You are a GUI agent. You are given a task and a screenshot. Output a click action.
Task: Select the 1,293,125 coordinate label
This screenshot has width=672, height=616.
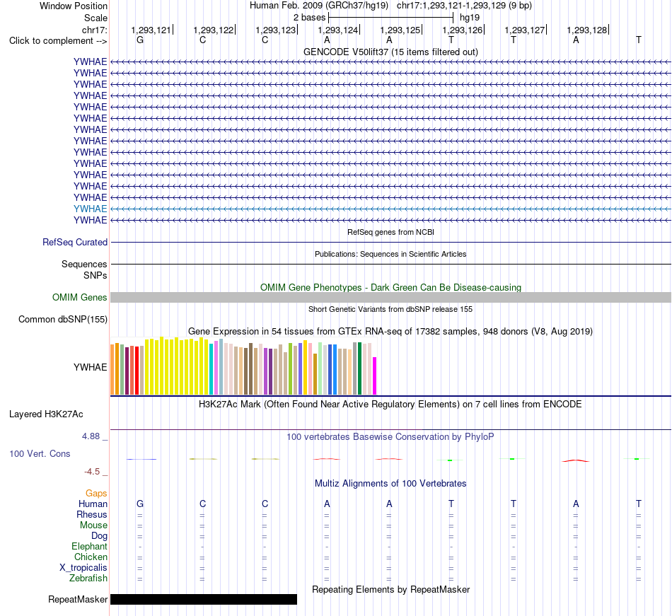tap(400, 30)
